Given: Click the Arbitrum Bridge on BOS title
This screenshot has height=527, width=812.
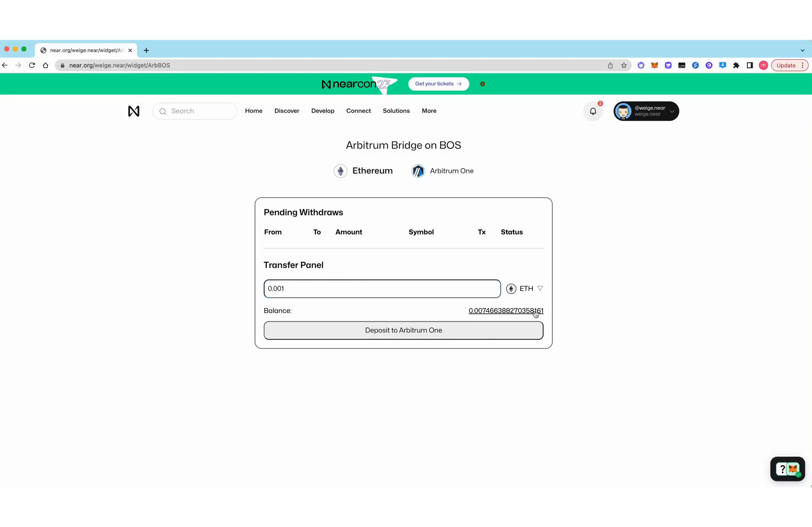Looking at the screenshot, I should pos(403,145).
